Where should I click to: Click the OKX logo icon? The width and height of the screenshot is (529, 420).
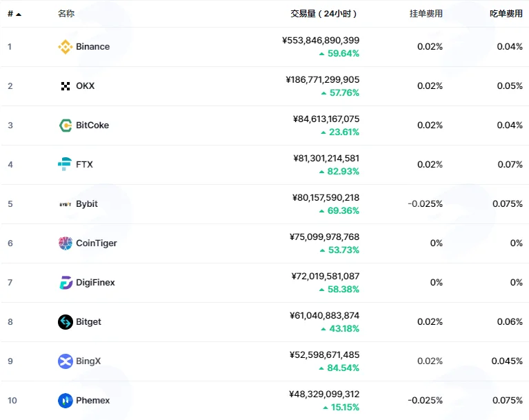click(x=65, y=86)
